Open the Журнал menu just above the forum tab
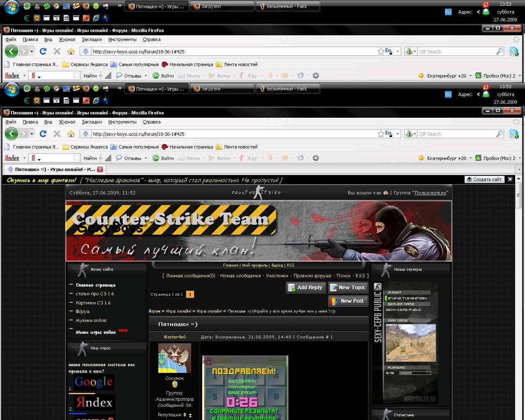The image size is (525, 420). 67,122
